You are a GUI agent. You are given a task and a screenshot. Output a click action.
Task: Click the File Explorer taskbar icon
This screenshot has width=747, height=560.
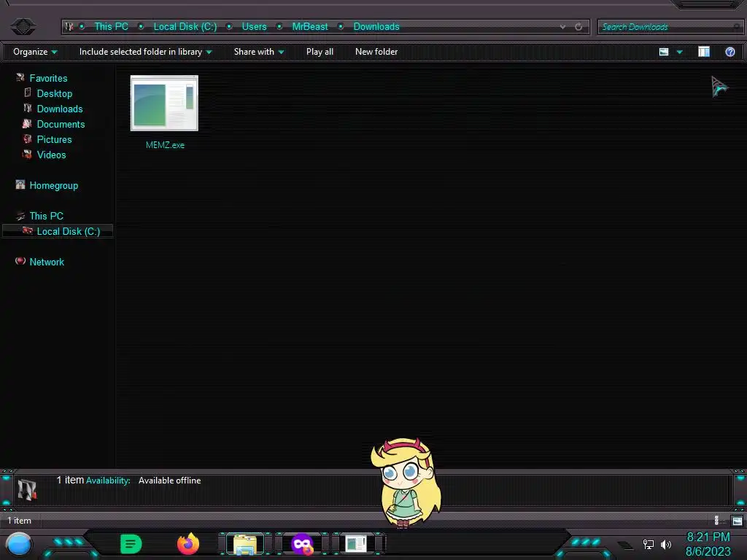tap(245, 544)
